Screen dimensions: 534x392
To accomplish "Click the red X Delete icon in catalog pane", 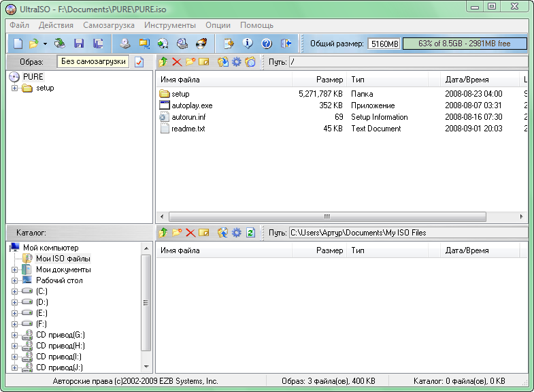I will [x=190, y=233].
